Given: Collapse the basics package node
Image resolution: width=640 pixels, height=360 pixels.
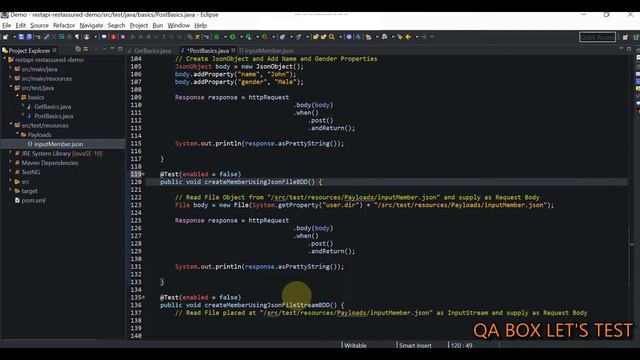Looking at the screenshot, I should [x=17, y=97].
